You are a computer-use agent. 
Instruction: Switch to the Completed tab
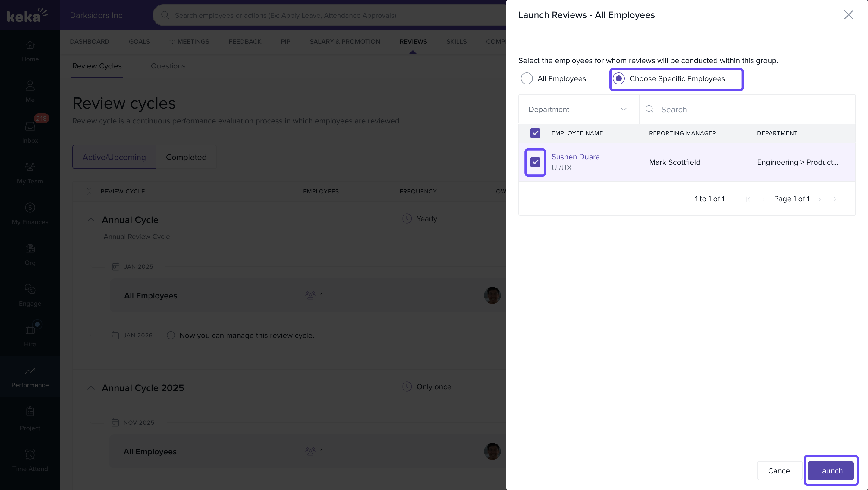click(x=186, y=157)
